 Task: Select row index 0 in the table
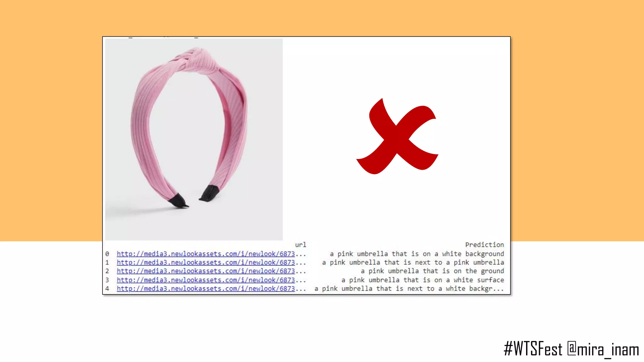(107, 254)
